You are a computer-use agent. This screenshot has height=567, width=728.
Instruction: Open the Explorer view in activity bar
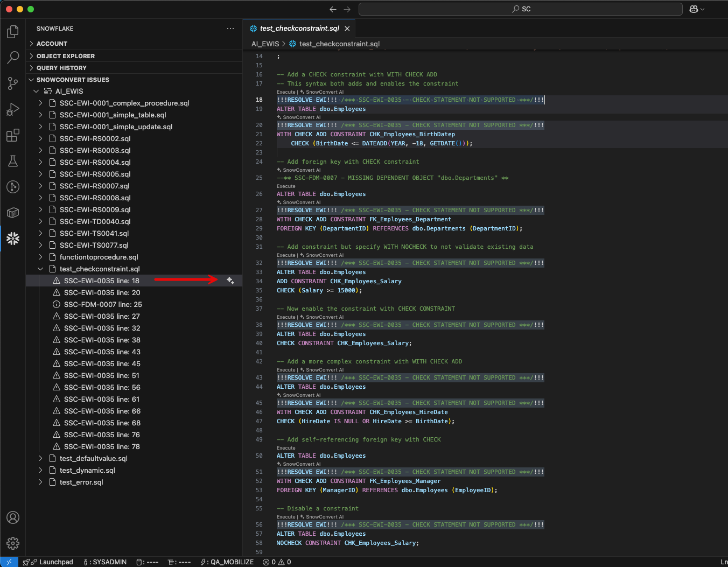tap(13, 32)
